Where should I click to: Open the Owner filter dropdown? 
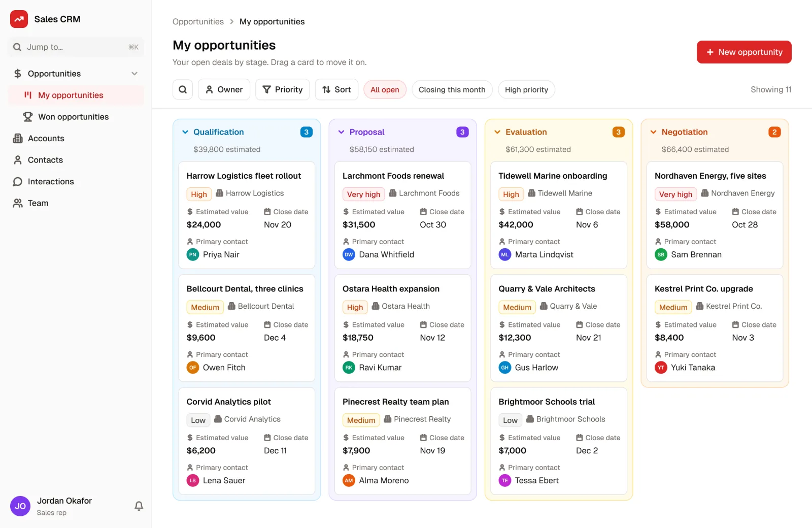point(224,89)
